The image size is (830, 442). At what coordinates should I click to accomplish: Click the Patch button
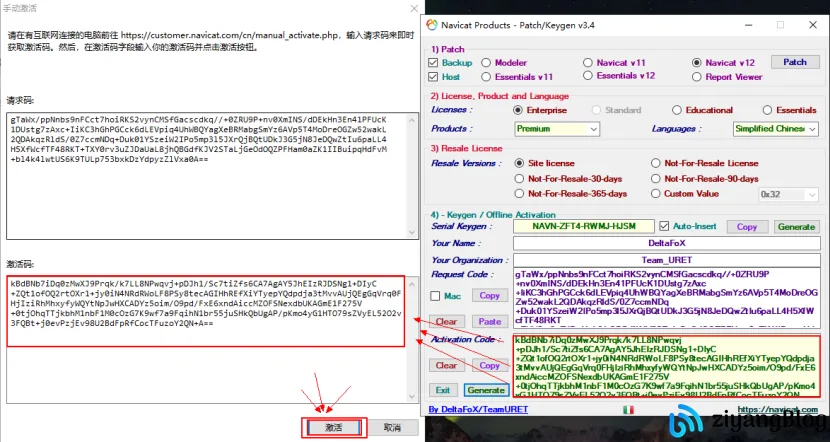click(x=794, y=62)
